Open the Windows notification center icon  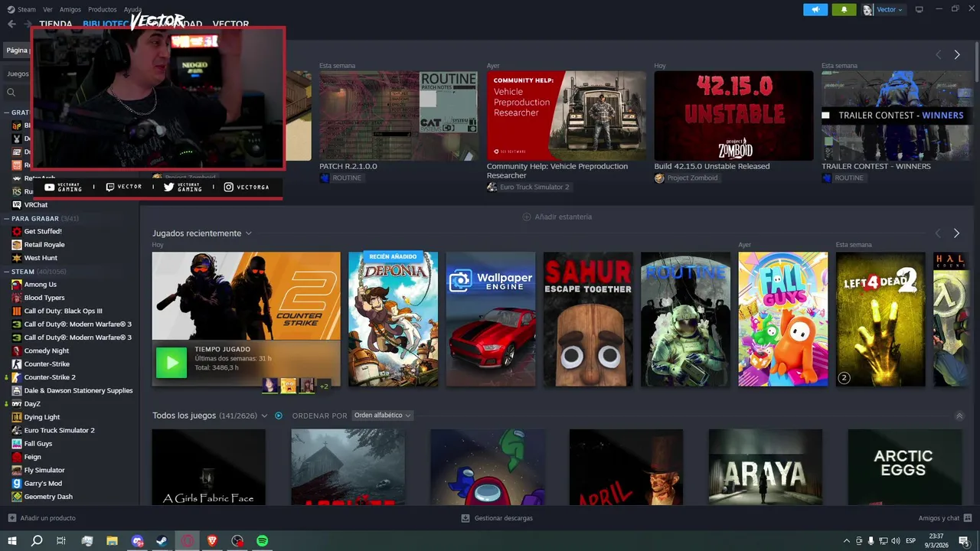pos(964,541)
